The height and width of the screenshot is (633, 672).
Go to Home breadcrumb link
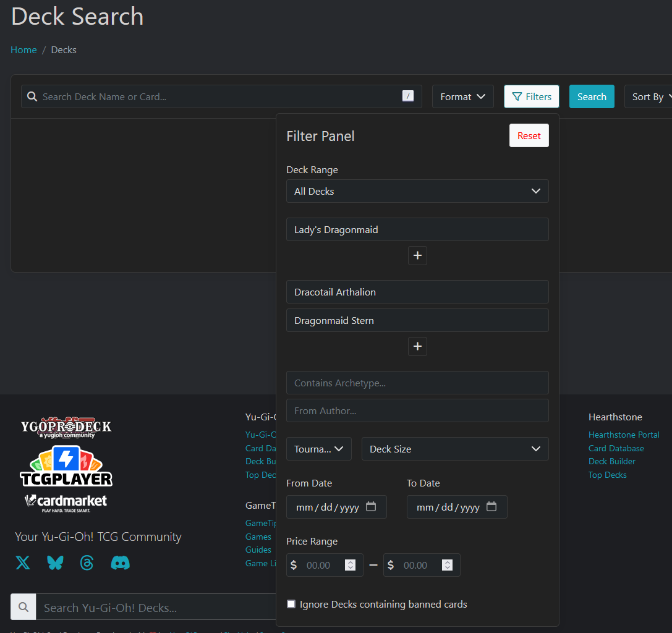[23, 49]
